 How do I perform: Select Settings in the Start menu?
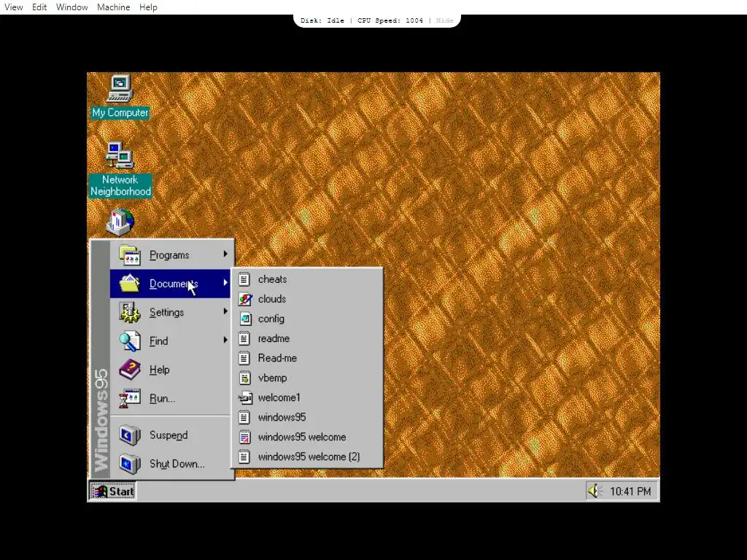click(170, 312)
